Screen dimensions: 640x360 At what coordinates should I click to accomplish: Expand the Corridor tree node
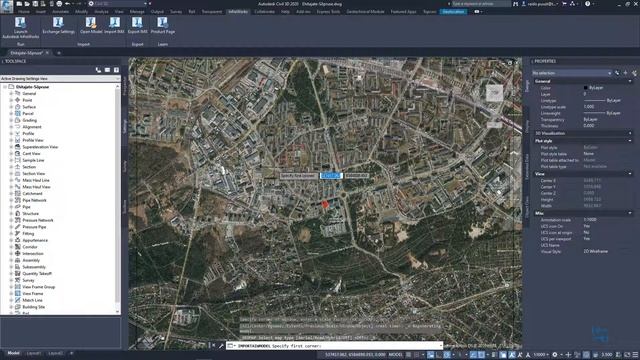tap(11, 247)
